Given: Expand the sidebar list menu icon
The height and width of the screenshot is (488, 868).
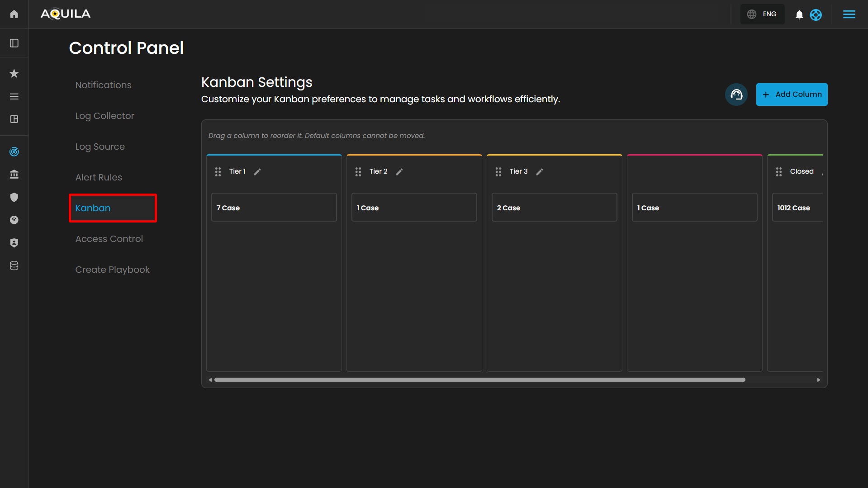Looking at the screenshot, I should pyautogui.click(x=14, y=96).
